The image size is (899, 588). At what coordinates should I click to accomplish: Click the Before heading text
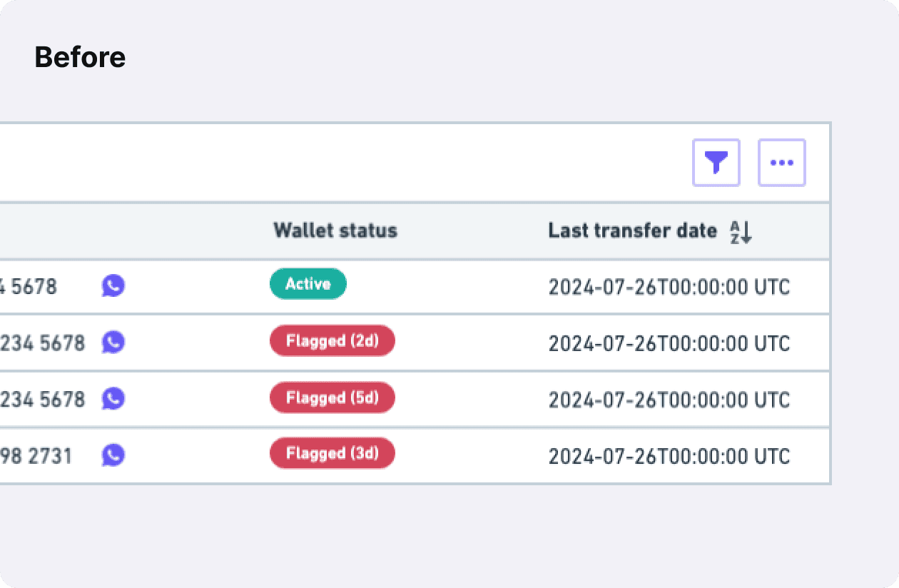[80, 57]
